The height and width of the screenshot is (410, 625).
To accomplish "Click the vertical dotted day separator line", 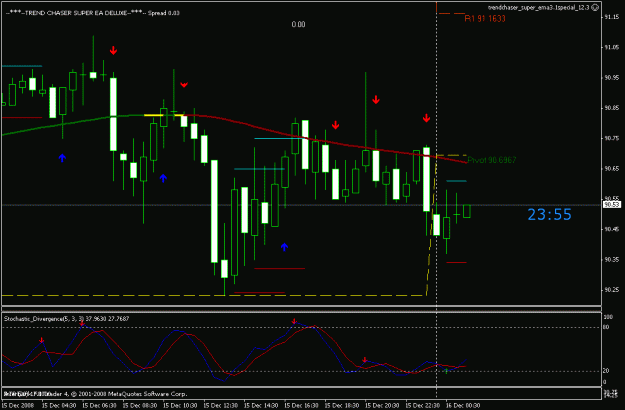I will (x=436, y=199).
